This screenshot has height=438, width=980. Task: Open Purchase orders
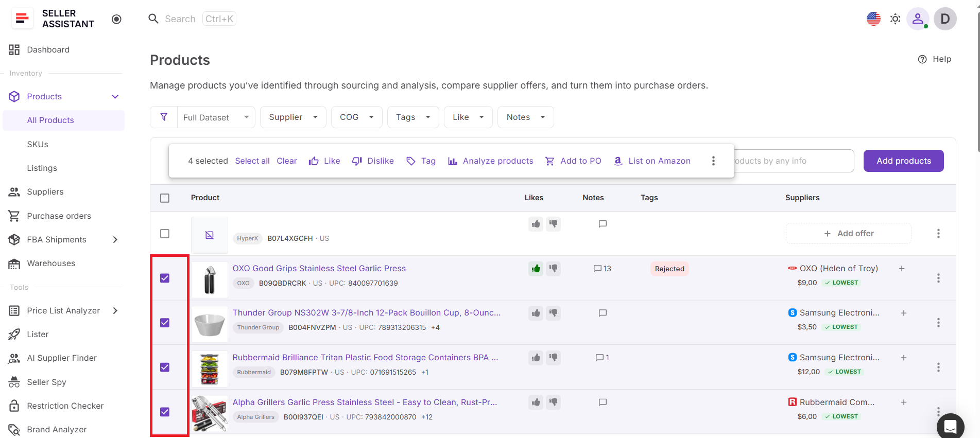pos(59,216)
